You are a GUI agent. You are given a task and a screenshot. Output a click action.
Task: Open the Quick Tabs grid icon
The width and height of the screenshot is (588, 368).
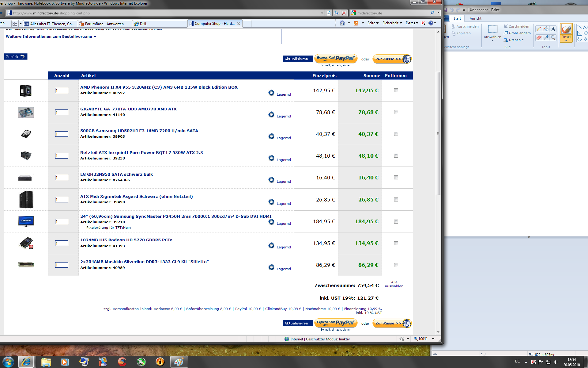15,24
